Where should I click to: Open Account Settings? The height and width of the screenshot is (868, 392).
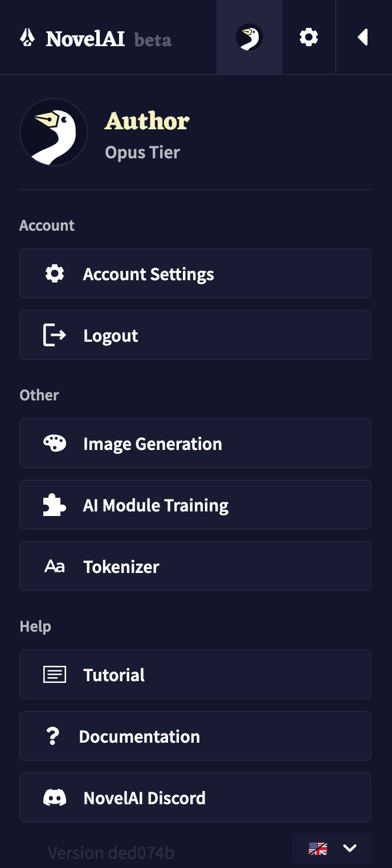[x=195, y=273]
